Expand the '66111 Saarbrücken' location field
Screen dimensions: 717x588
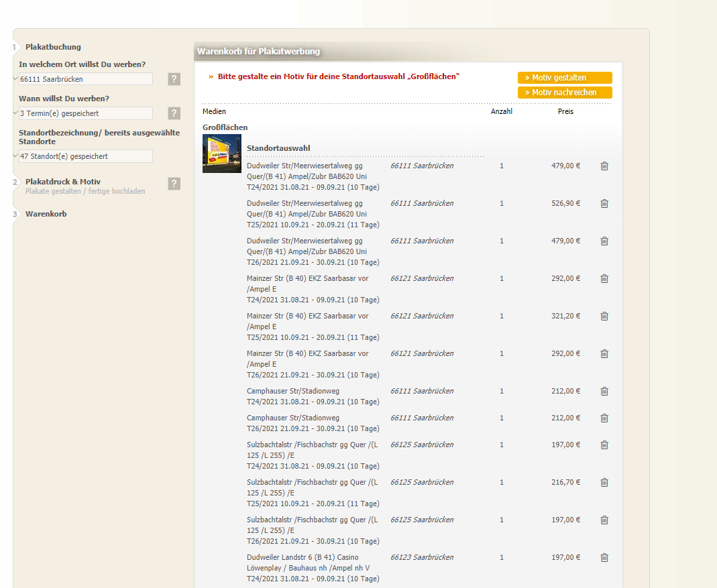pos(86,79)
